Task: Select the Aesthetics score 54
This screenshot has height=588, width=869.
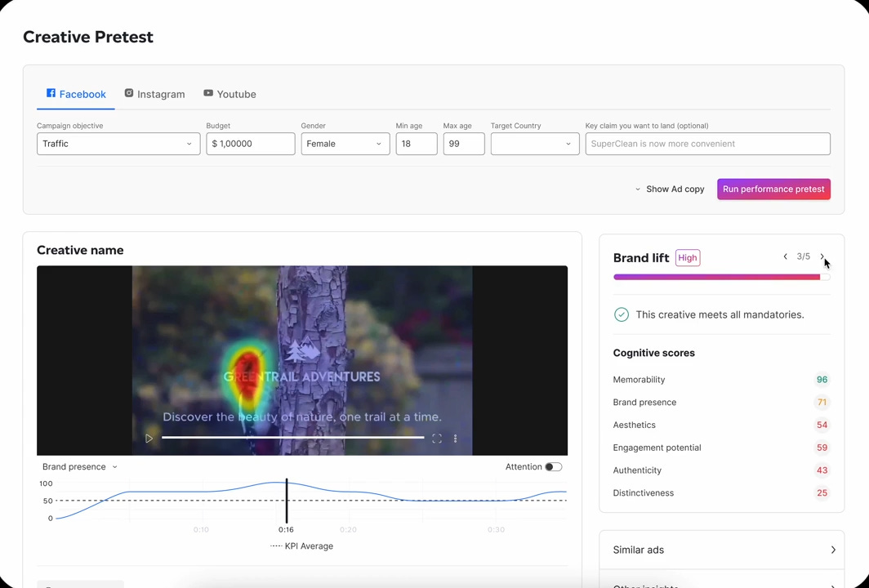Action: coord(822,425)
